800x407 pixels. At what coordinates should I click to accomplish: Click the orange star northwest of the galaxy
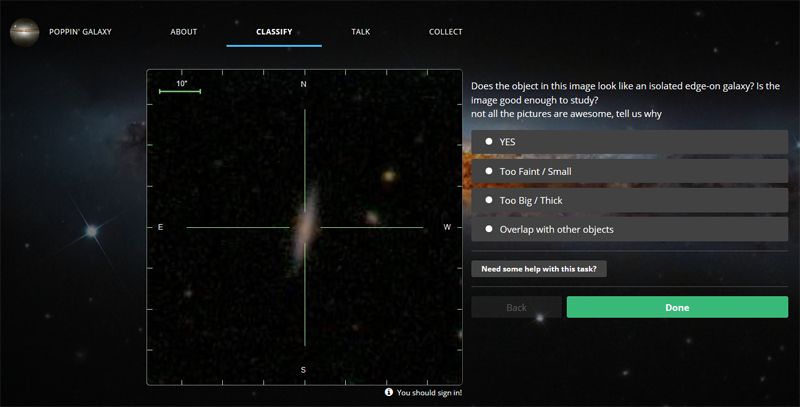[388, 176]
